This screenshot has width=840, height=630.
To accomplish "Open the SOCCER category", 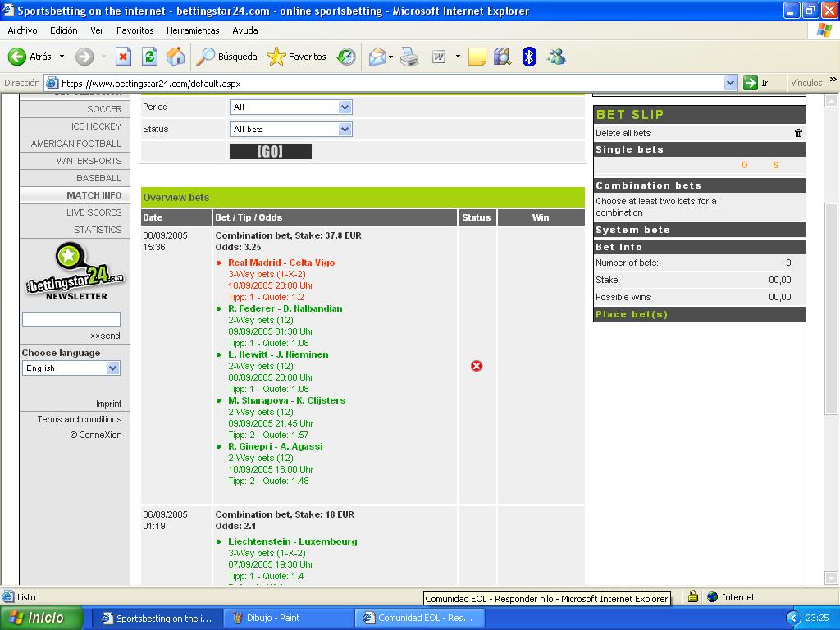I will point(104,109).
